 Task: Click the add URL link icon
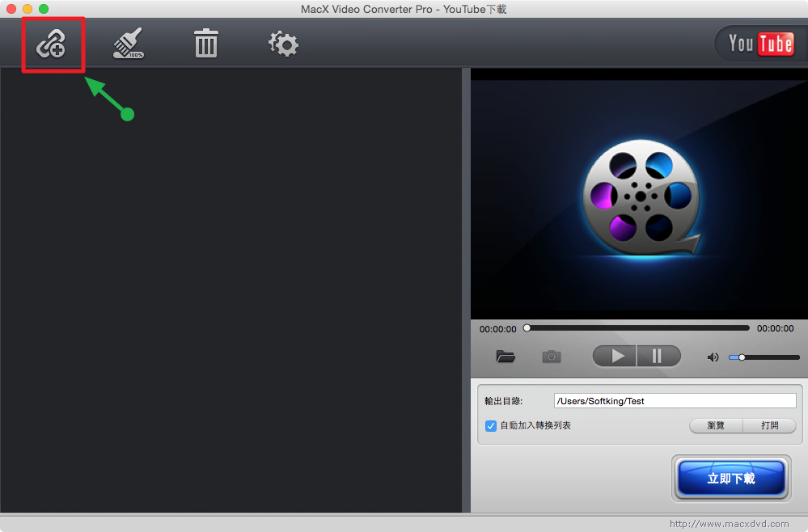51,44
